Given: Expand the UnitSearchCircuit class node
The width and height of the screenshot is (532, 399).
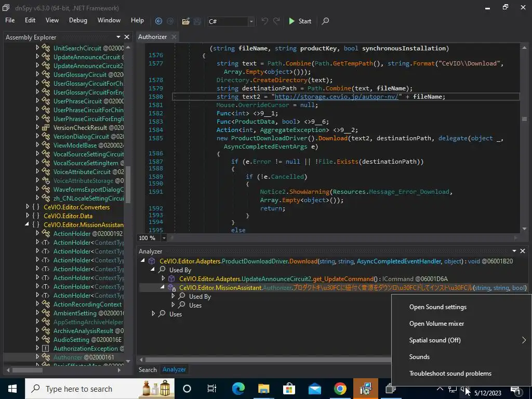Looking at the screenshot, I should click(x=37, y=48).
